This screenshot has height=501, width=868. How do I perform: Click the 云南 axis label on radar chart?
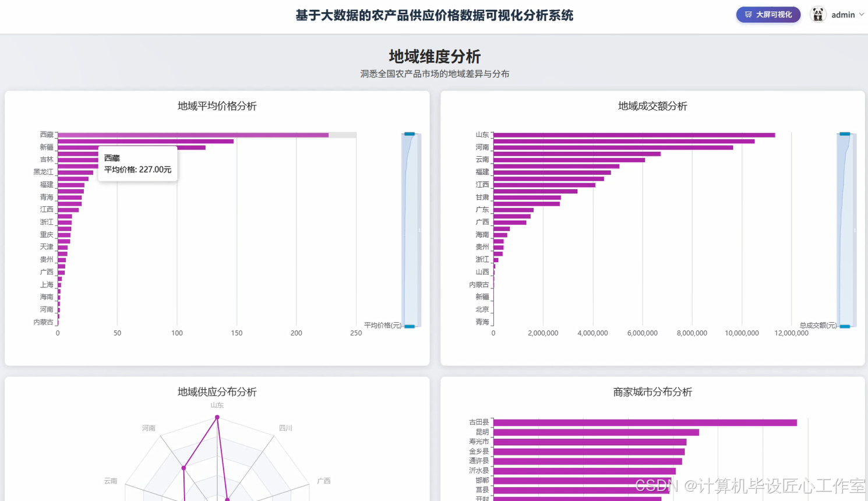point(111,481)
